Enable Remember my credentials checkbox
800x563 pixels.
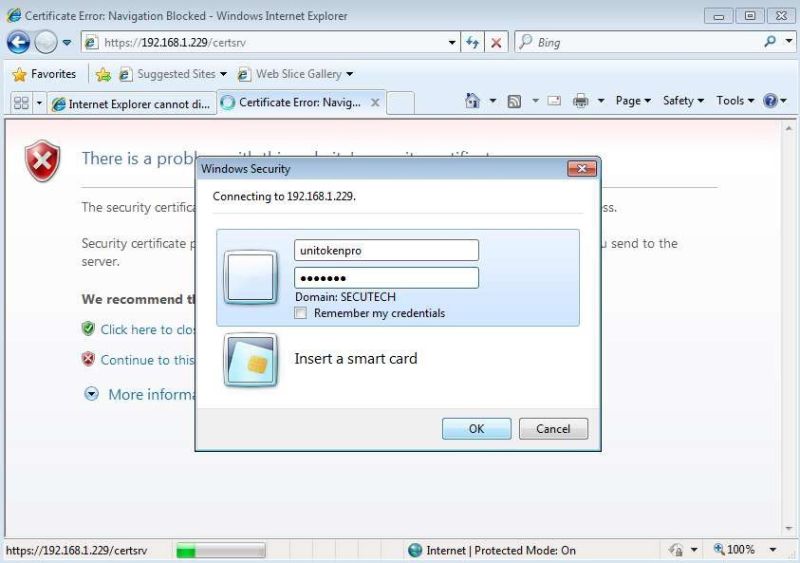[x=301, y=313]
